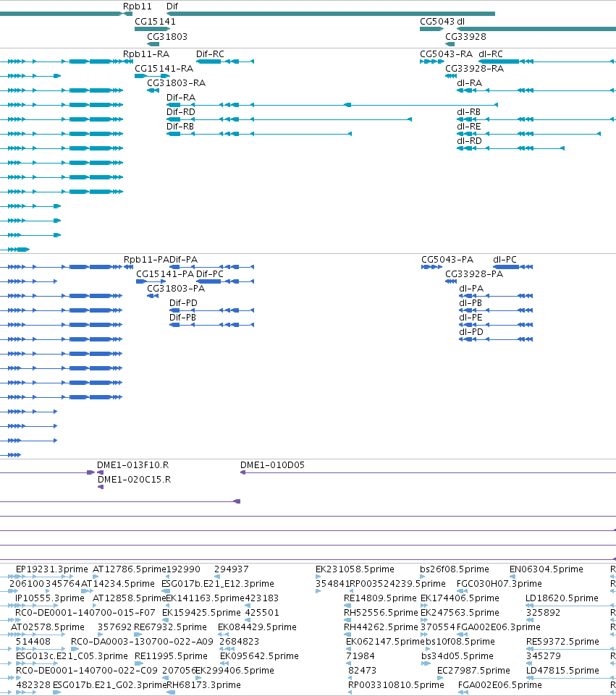This screenshot has height=696, width=616.
Task: Click the CG5043-RA transcript
Action: (x=432, y=61)
